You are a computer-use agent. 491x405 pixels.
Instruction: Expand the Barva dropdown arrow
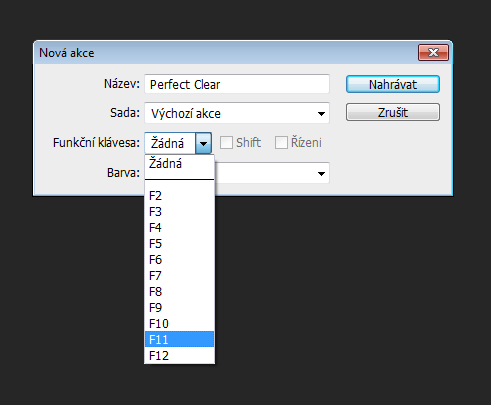pyautogui.click(x=321, y=173)
